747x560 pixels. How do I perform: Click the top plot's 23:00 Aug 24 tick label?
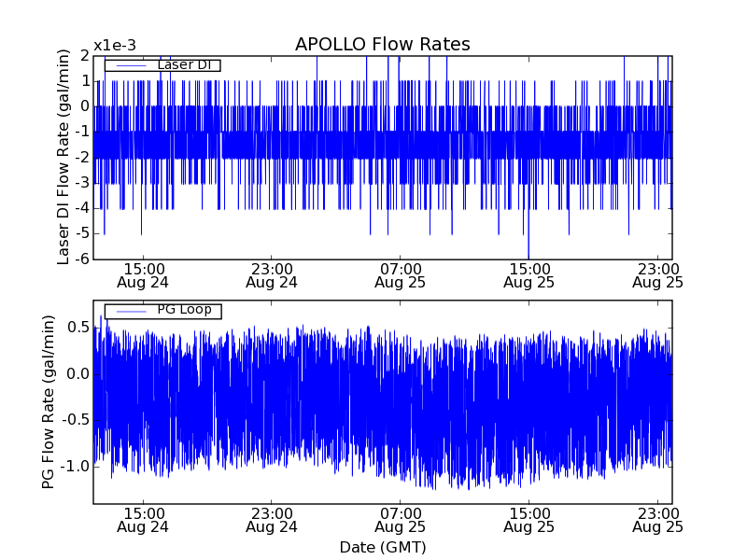[x=271, y=274]
